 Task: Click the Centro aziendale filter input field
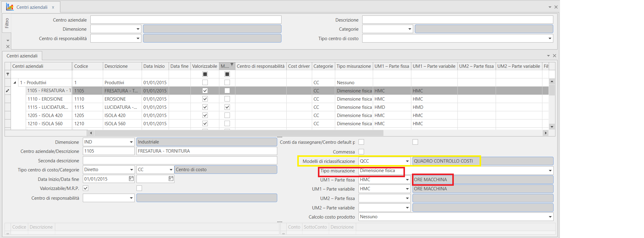pos(186,20)
